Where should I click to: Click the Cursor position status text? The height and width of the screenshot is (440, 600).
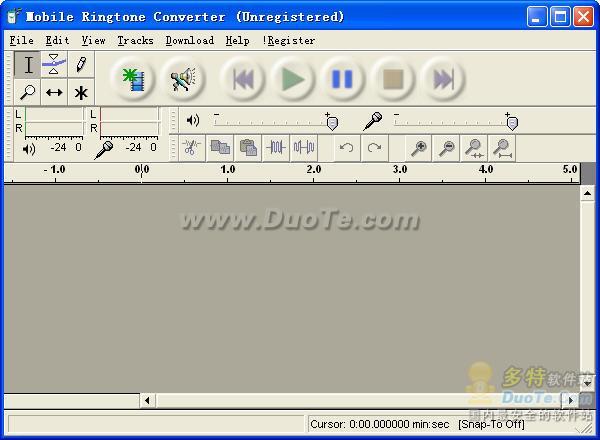[x=380, y=424]
